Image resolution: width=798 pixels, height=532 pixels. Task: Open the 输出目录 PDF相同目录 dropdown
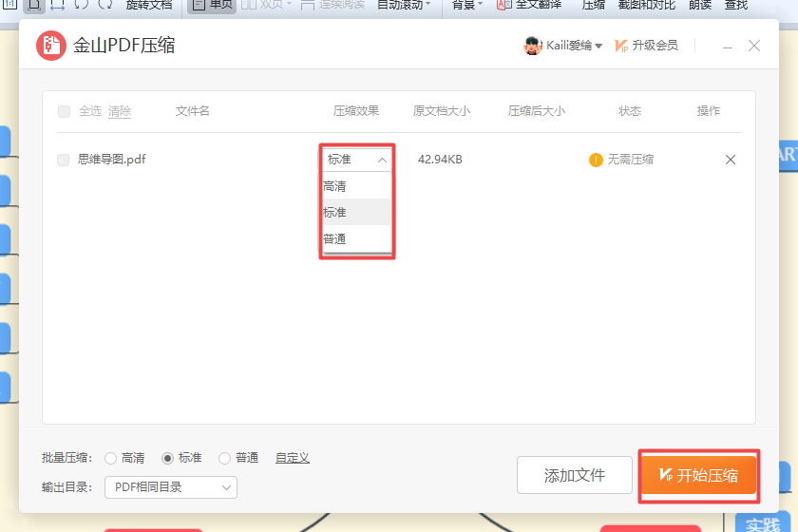[171, 487]
